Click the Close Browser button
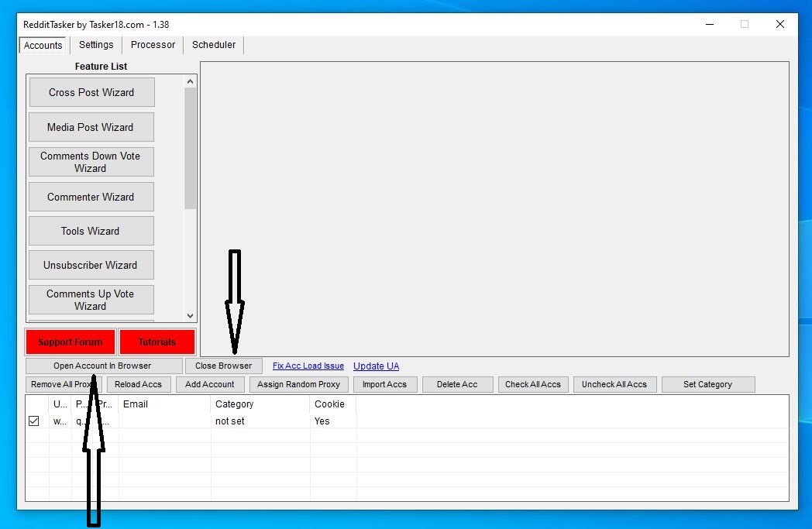812x529 pixels. pos(224,366)
